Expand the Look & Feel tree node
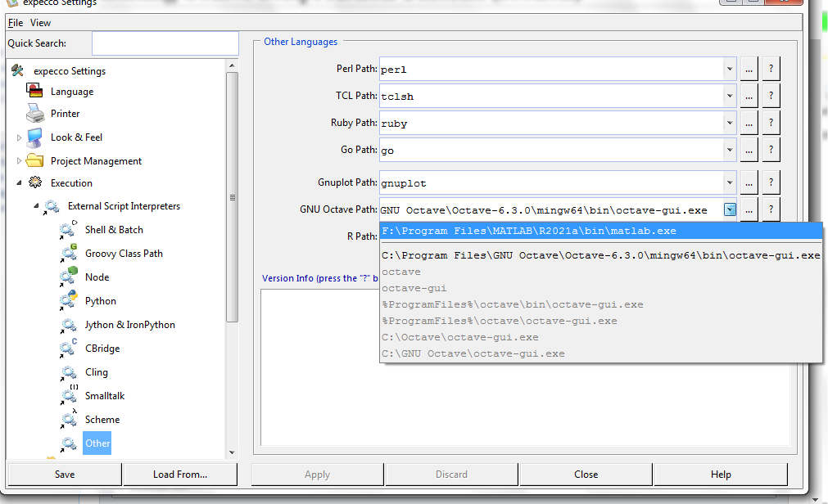This screenshot has width=828, height=504. tap(19, 137)
